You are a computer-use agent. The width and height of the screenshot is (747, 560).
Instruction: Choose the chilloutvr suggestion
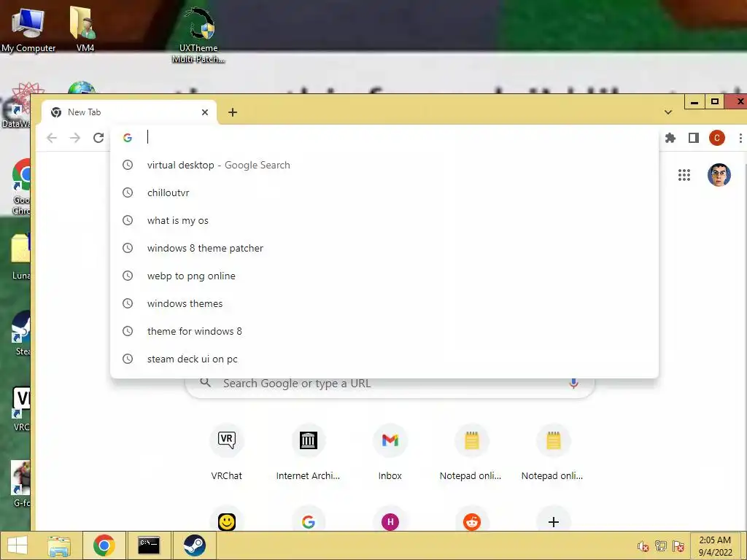point(384,192)
